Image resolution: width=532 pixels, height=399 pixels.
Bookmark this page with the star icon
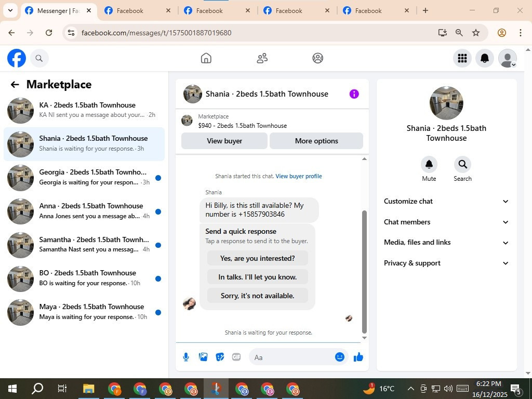[x=476, y=33]
